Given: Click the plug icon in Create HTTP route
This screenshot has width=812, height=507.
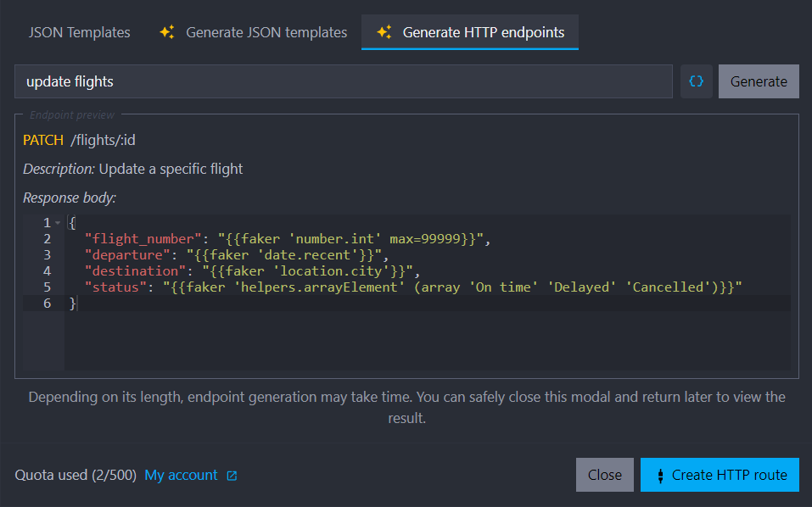Looking at the screenshot, I should 659,476.
